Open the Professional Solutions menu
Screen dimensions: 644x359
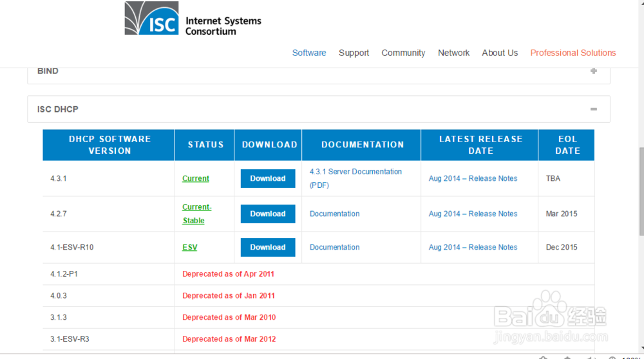573,53
